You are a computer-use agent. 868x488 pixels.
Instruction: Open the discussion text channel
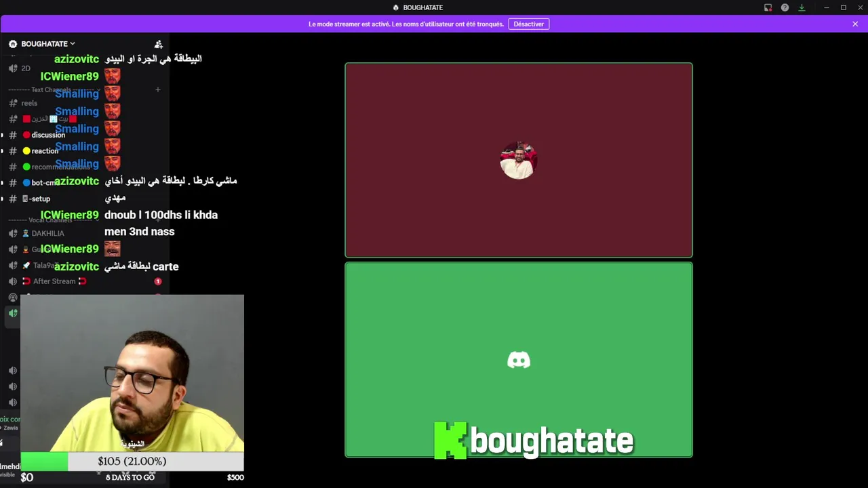click(x=48, y=135)
